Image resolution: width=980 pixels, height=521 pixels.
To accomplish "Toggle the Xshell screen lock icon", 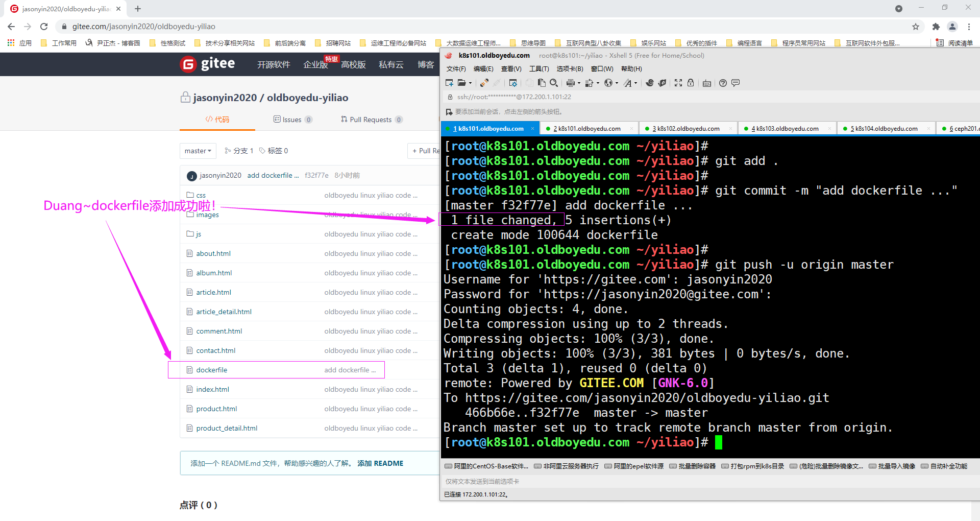I will [691, 83].
